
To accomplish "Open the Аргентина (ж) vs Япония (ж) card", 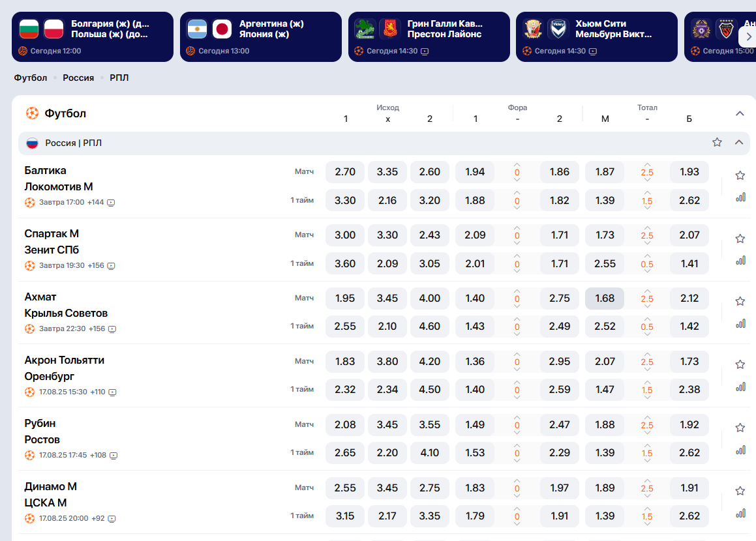I will tap(261, 37).
